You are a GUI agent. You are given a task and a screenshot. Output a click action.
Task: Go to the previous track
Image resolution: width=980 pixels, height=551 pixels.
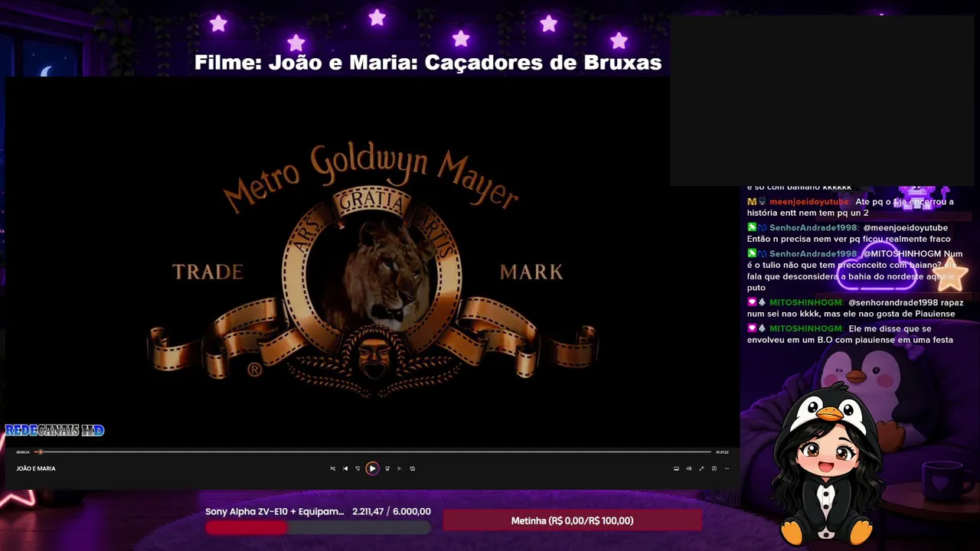[345, 468]
